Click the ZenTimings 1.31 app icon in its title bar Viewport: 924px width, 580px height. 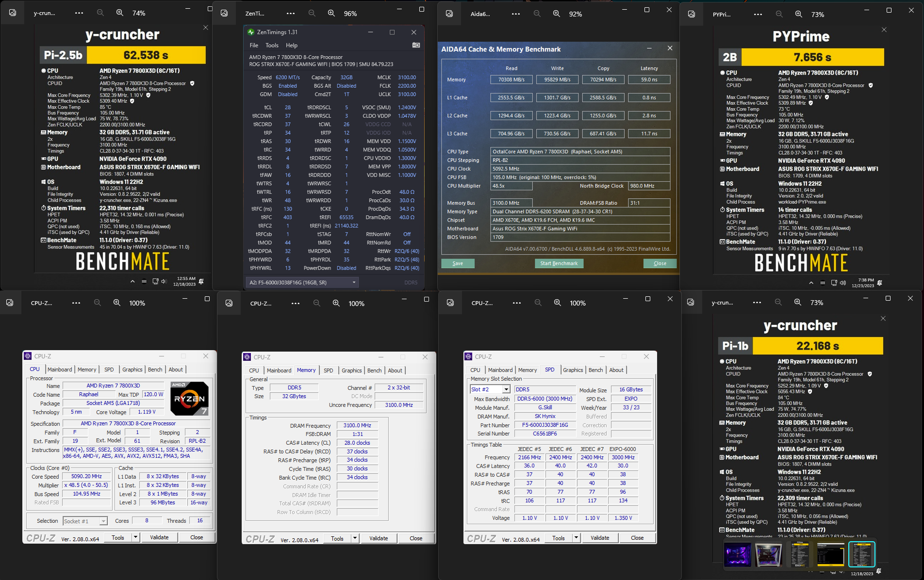tap(251, 32)
